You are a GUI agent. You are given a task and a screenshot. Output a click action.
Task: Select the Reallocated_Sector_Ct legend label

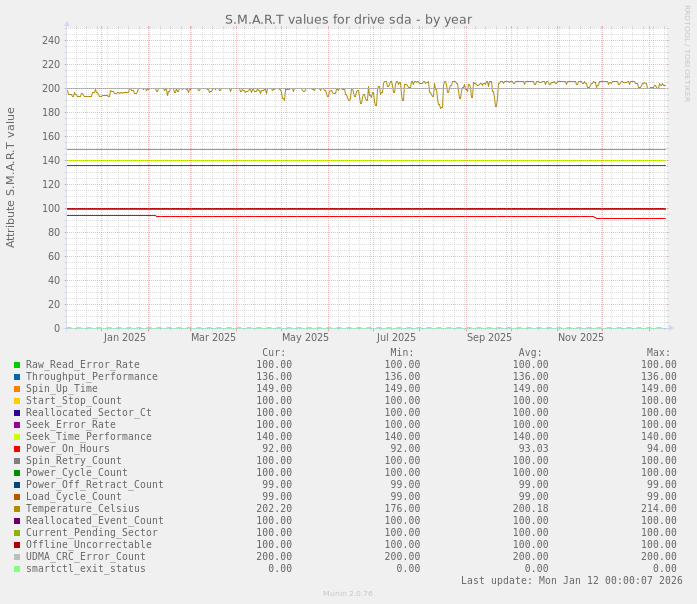pyautogui.click(x=88, y=413)
